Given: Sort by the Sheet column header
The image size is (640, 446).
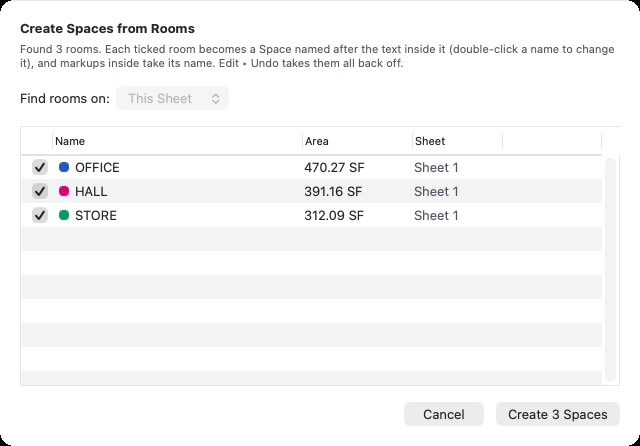Looking at the screenshot, I should click(x=458, y=141).
